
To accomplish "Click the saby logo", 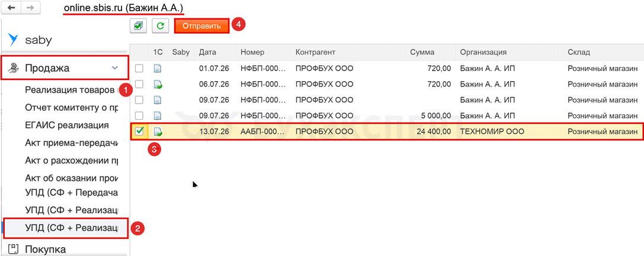I will tap(30, 40).
